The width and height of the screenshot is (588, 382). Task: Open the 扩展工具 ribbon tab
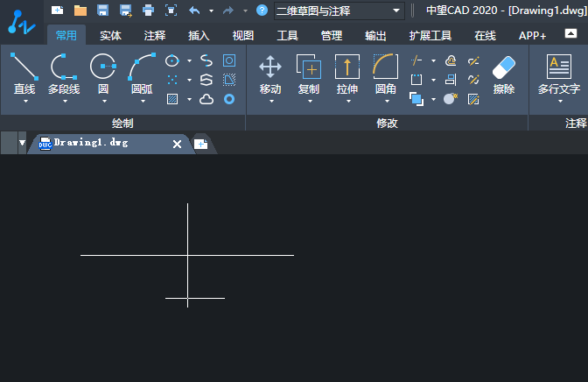[x=430, y=36]
